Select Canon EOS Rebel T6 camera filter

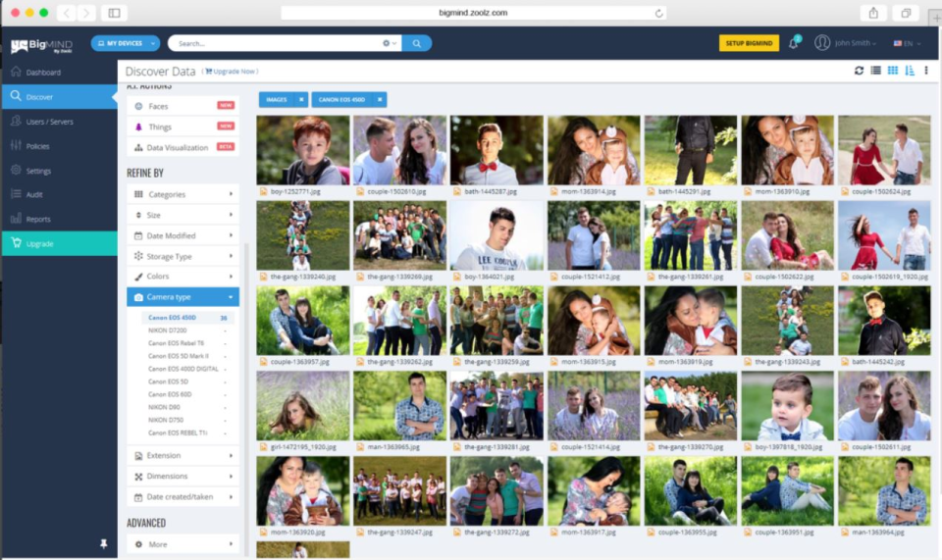[186, 343]
